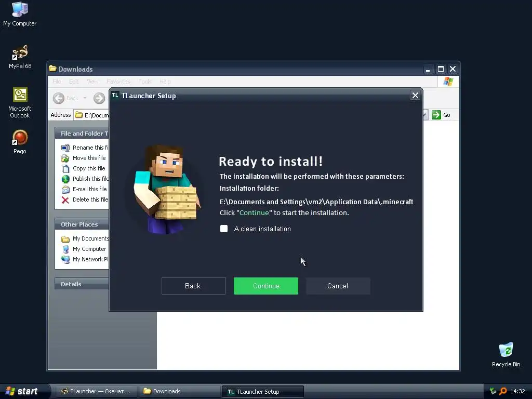Click the Go button in address bar

[x=441, y=115]
